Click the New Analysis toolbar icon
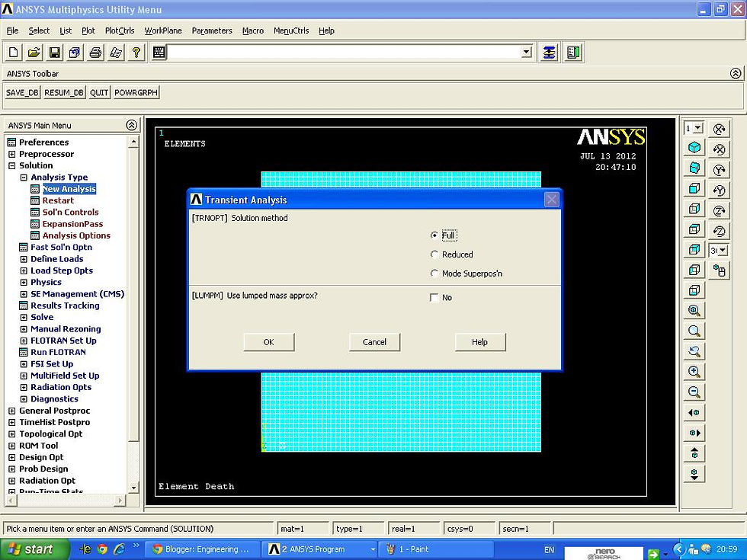This screenshot has width=747, height=560. click(x=14, y=53)
